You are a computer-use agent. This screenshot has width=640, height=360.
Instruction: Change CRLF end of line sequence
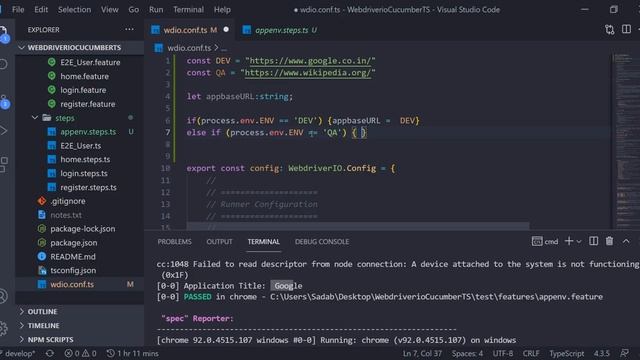(x=531, y=353)
